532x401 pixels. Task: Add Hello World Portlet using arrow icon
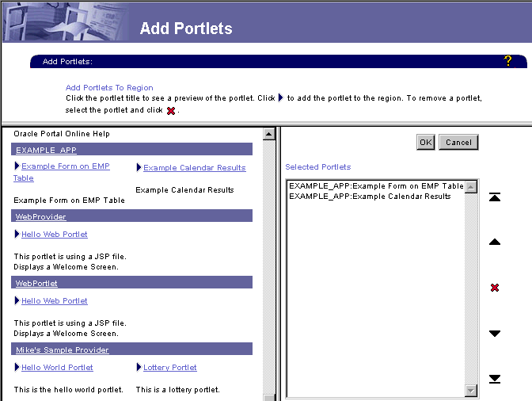pos(17,367)
